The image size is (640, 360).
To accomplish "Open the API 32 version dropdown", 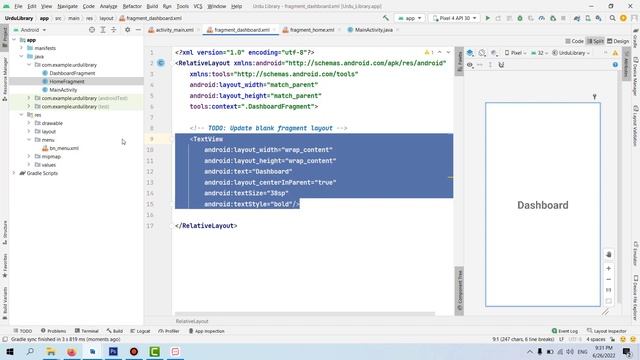I will click(x=540, y=53).
